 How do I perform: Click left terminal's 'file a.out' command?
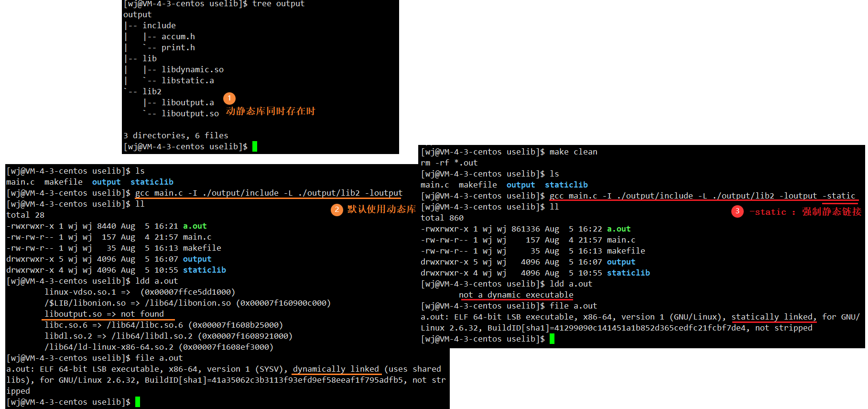point(159,358)
